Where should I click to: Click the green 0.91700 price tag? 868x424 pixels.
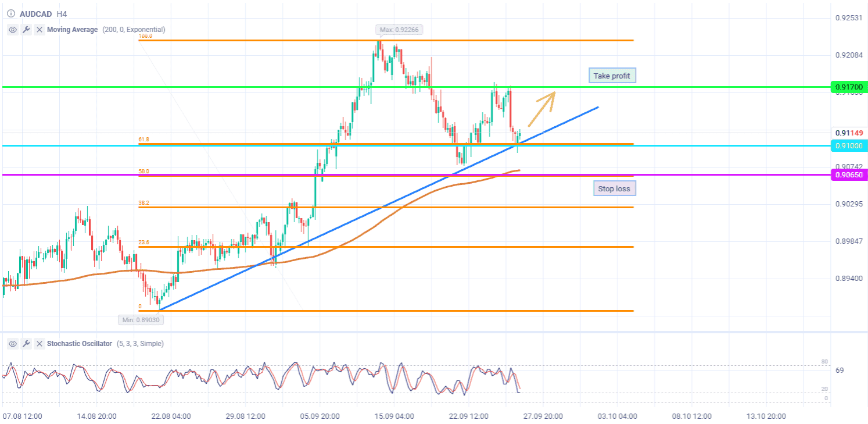(x=849, y=87)
